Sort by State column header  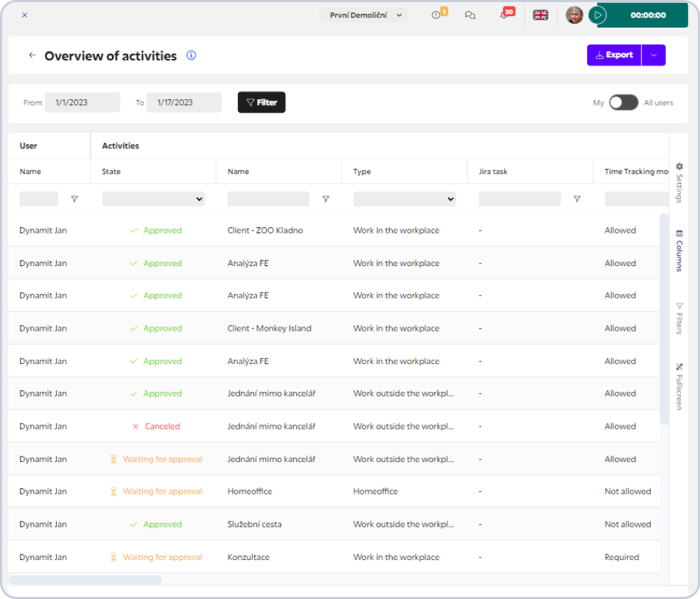111,172
